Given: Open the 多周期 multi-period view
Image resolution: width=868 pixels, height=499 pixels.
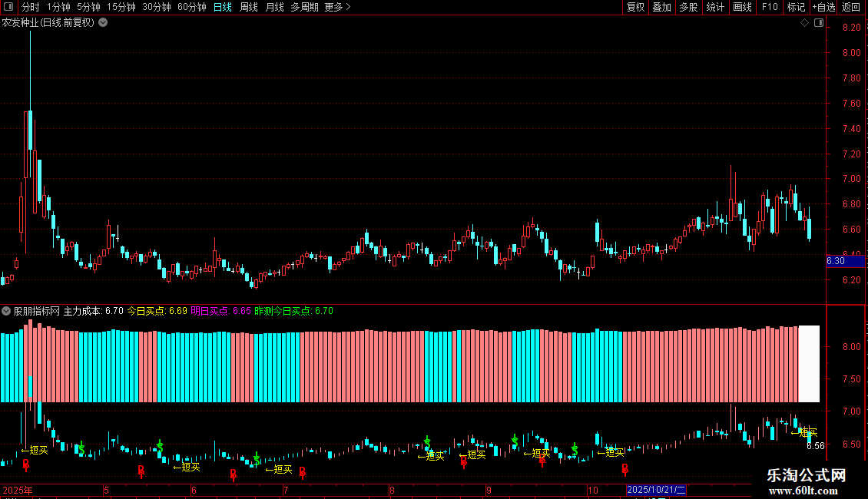Looking at the screenshot, I should [304, 7].
